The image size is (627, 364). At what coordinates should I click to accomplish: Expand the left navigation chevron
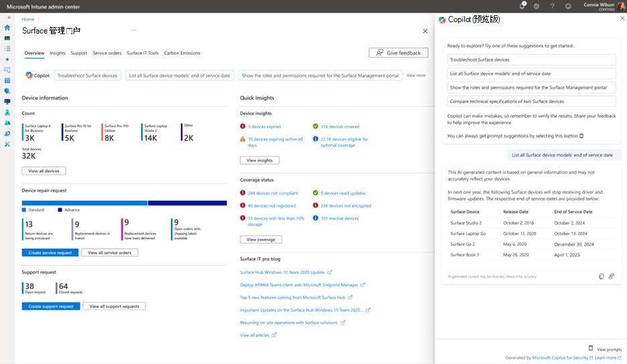tap(9, 17)
